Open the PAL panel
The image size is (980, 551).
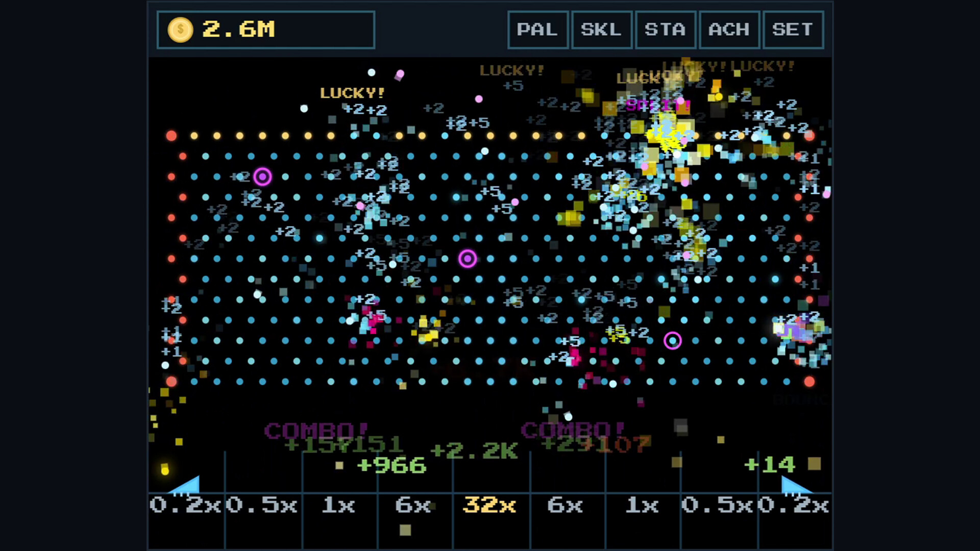pos(538,30)
